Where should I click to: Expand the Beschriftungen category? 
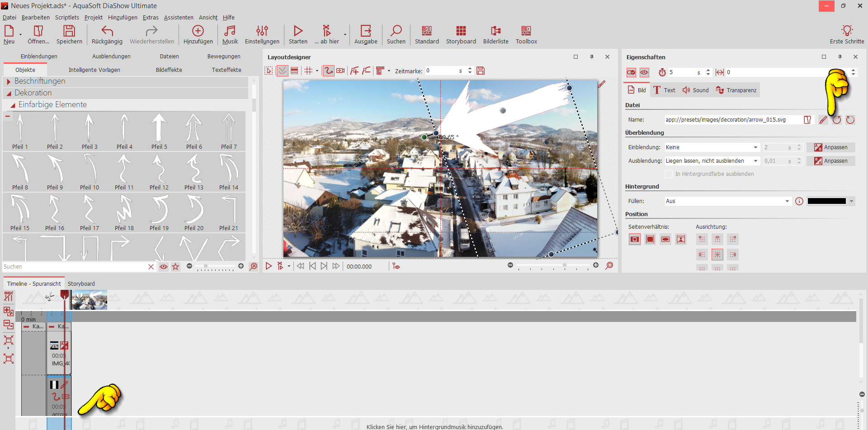click(x=9, y=81)
